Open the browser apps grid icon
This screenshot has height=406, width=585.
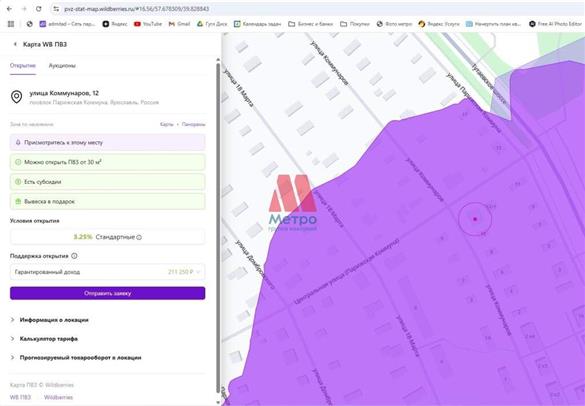pos(11,24)
